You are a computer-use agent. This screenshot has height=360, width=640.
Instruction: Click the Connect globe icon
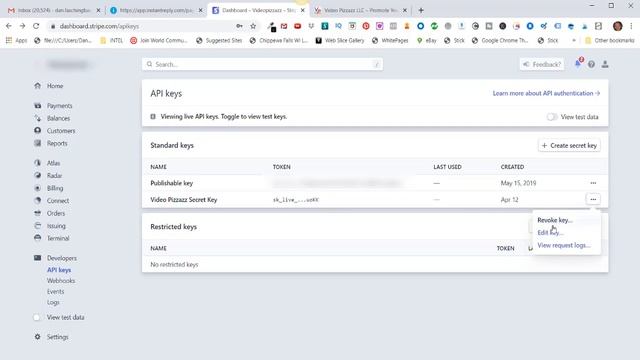(x=38, y=200)
